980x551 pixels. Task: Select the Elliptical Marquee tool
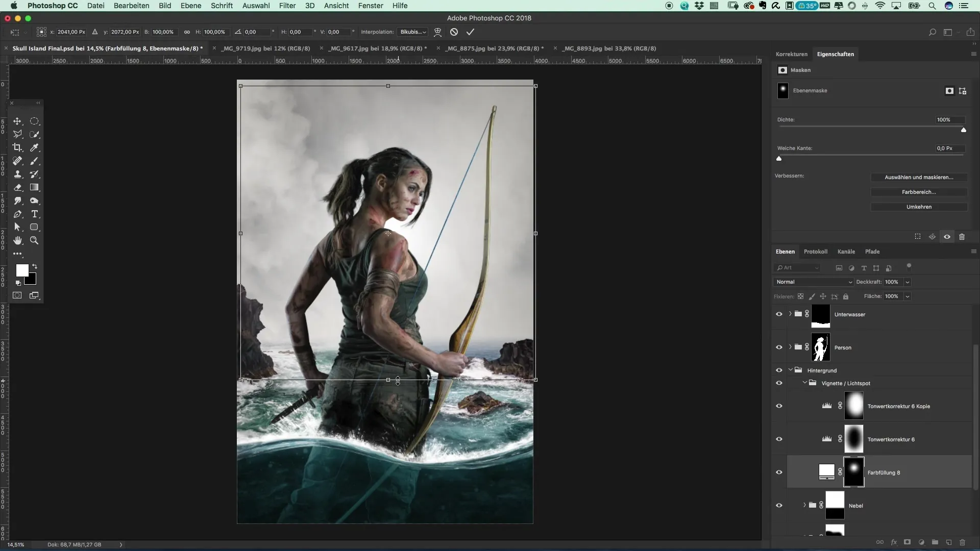point(34,121)
